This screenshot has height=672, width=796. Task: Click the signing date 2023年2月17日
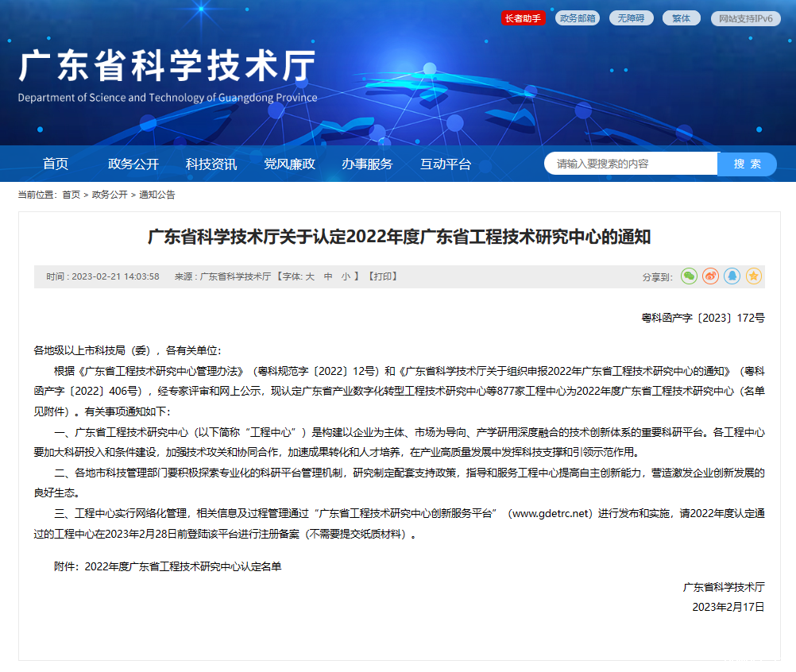tap(728, 607)
